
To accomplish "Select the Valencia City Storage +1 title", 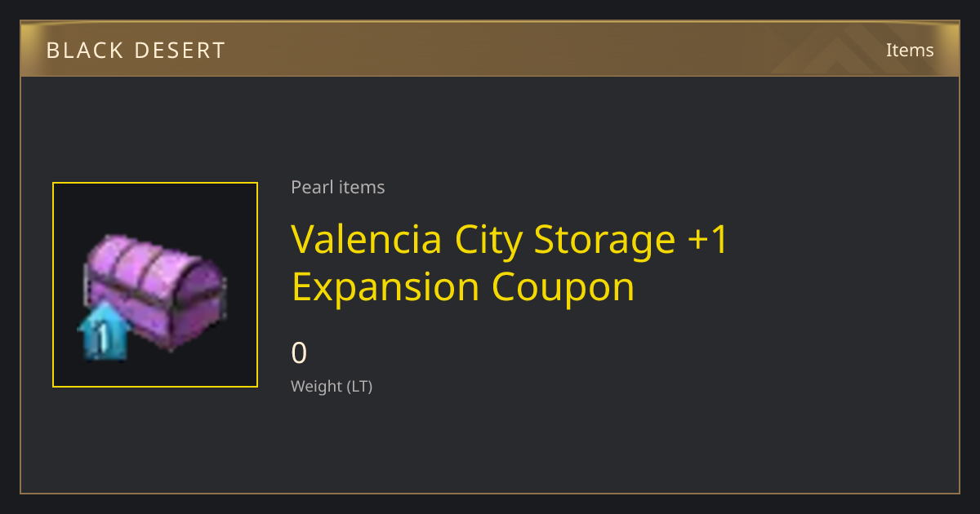I will pyautogui.click(x=510, y=239).
